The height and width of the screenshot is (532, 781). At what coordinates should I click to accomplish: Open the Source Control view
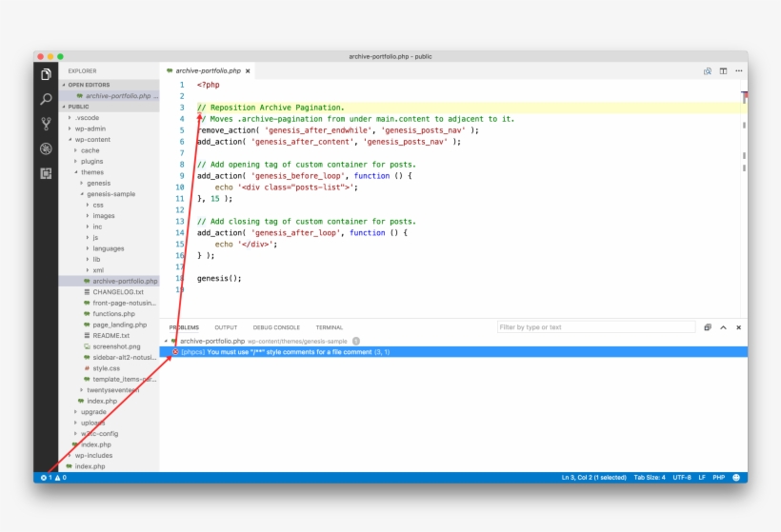coord(46,124)
